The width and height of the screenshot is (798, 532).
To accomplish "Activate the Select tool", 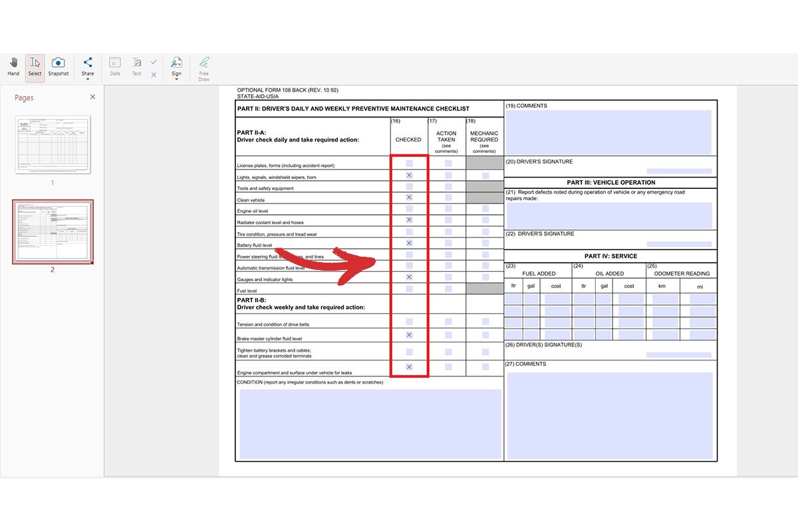I will pyautogui.click(x=35, y=66).
